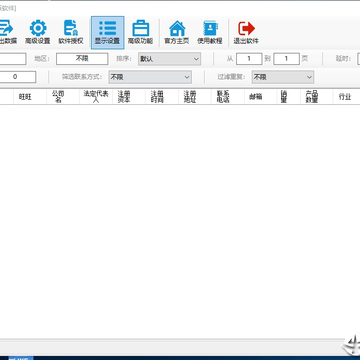Click the 旺旺 column header
360x360 pixels.
coord(30,97)
